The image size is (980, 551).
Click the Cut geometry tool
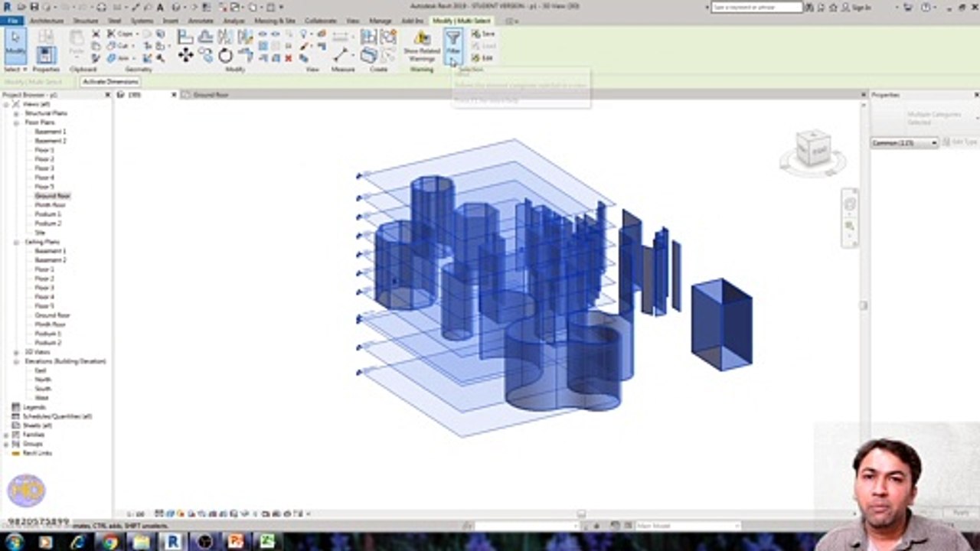point(120,46)
